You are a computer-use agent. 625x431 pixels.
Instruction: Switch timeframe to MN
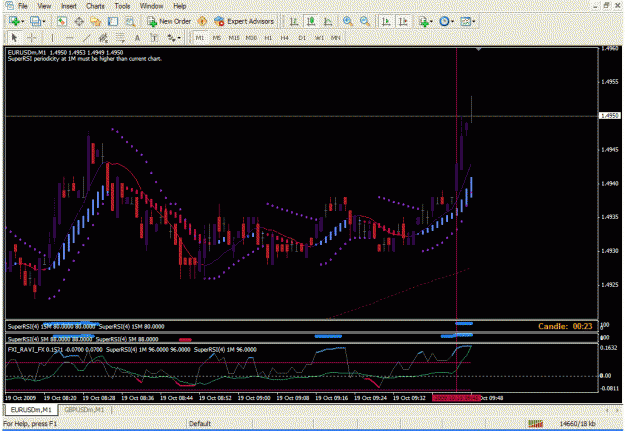336,38
